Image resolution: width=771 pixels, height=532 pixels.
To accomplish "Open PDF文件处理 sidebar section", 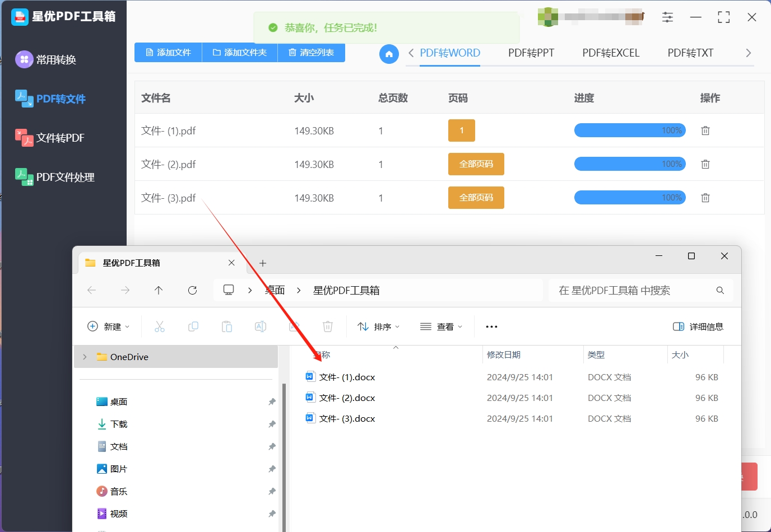I will point(55,177).
